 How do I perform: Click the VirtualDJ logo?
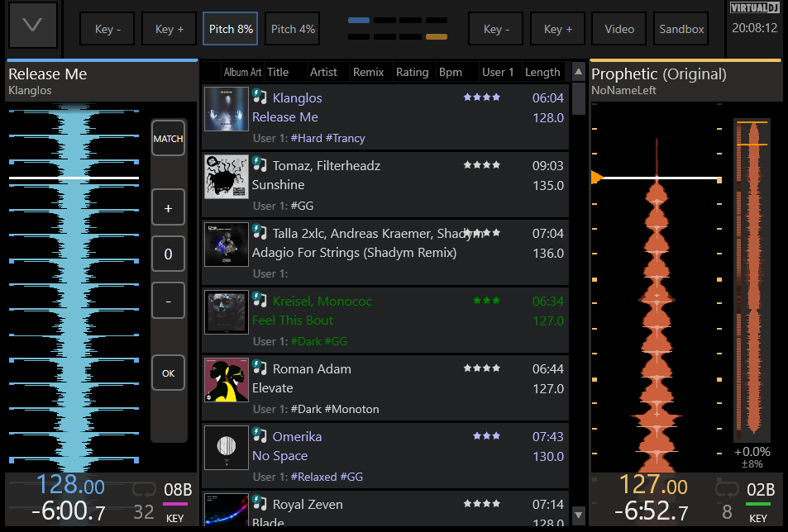[x=755, y=7]
